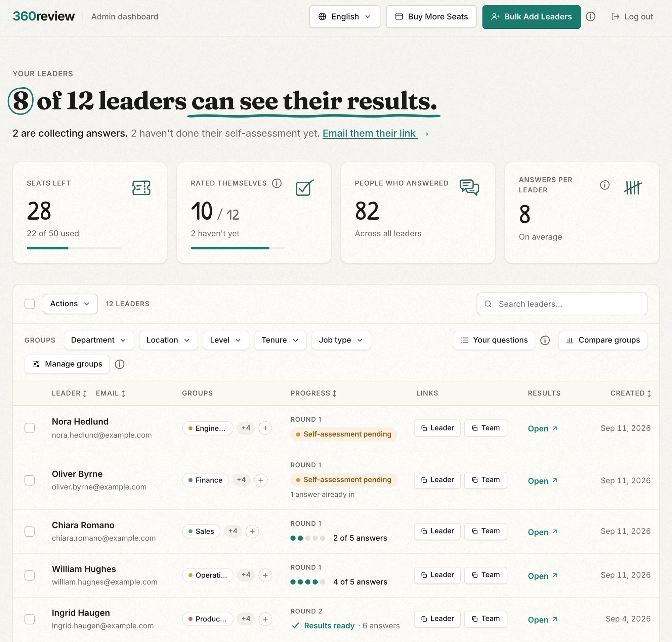This screenshot has height=642, width=672.
Task: Click the info icon beside Rated Themselves
Action: click(277, 183)
